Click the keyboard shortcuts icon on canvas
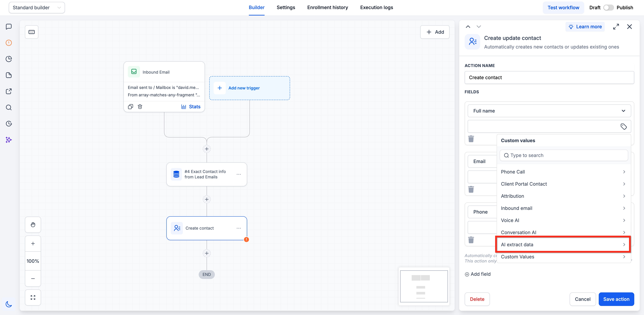This screenshot has width=644, height=315. tap(31, 32)
